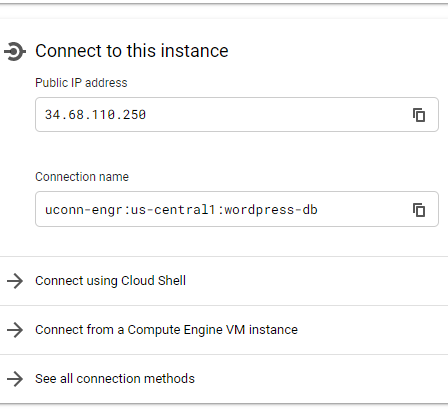Viewport: 448px width, 412px height.
Task: Click the Connection name label
Action: 82,177
